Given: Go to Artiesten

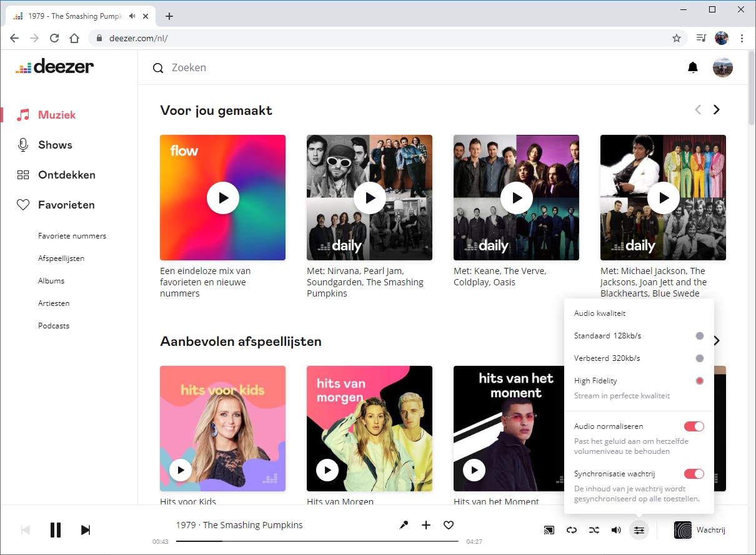Looking at the screenshot, I should [x=54, y=303].
